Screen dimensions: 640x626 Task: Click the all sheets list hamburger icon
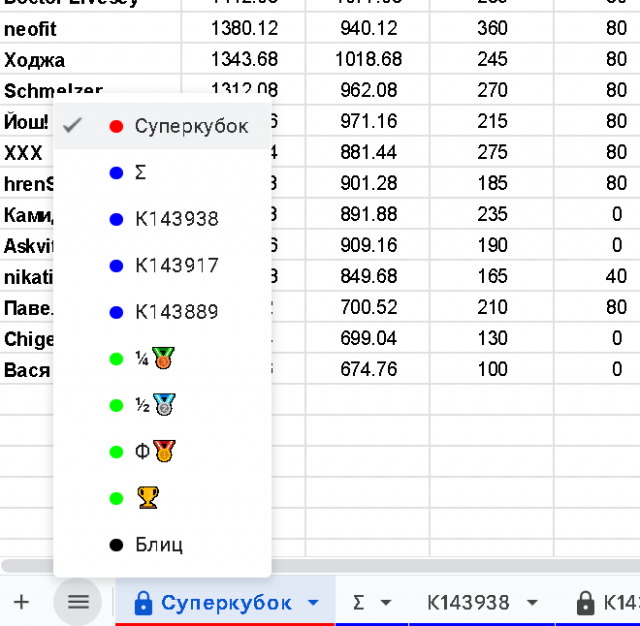pyautogui.click(x=78, y=602)
